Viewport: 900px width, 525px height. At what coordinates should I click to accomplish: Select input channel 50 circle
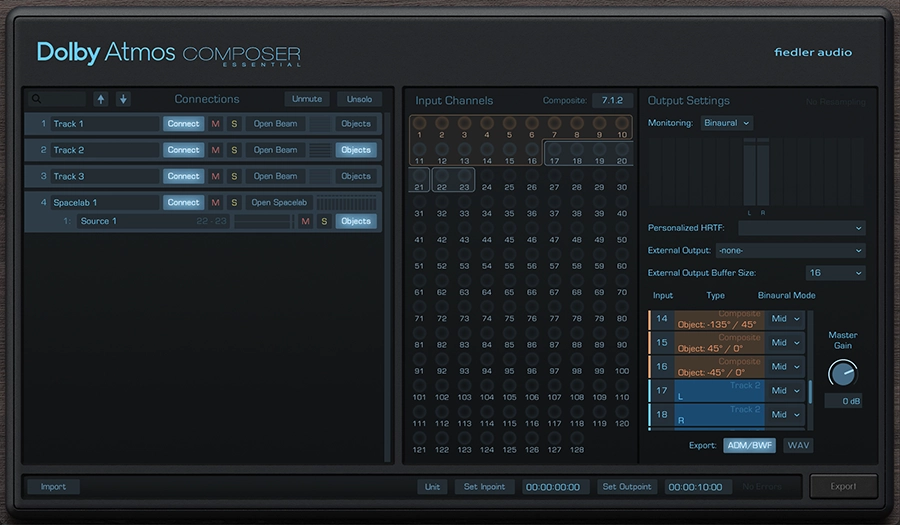[622, 228]
